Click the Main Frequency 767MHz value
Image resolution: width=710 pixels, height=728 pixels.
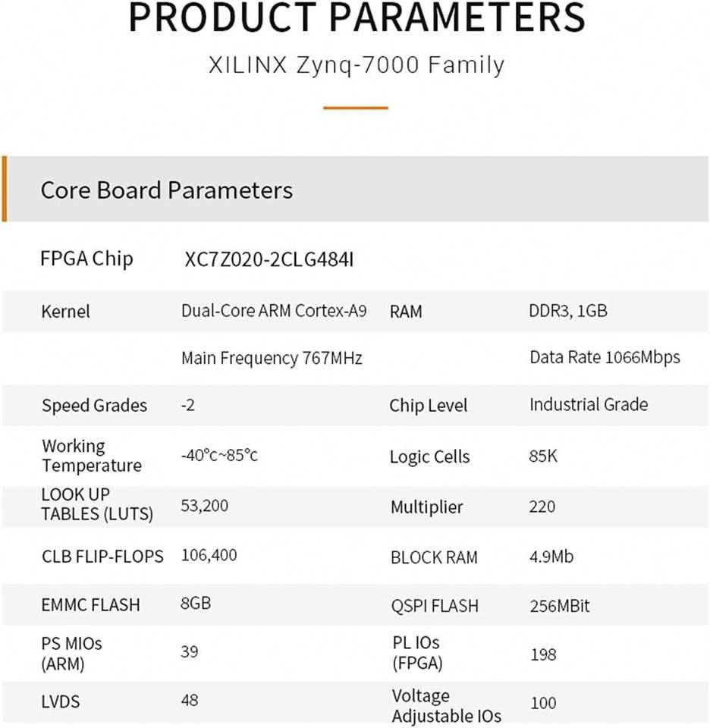pyautogui.click(x=272, y=358)
